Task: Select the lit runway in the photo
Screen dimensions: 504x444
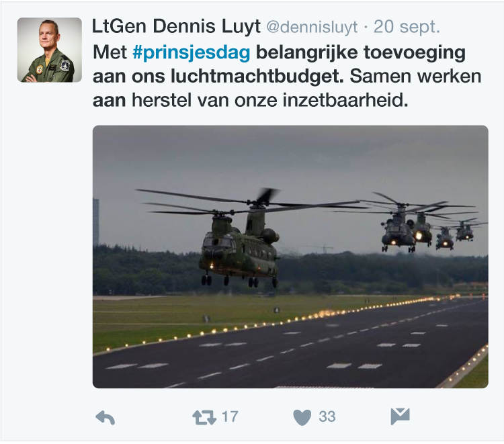Action: click(x=290, y=344)
